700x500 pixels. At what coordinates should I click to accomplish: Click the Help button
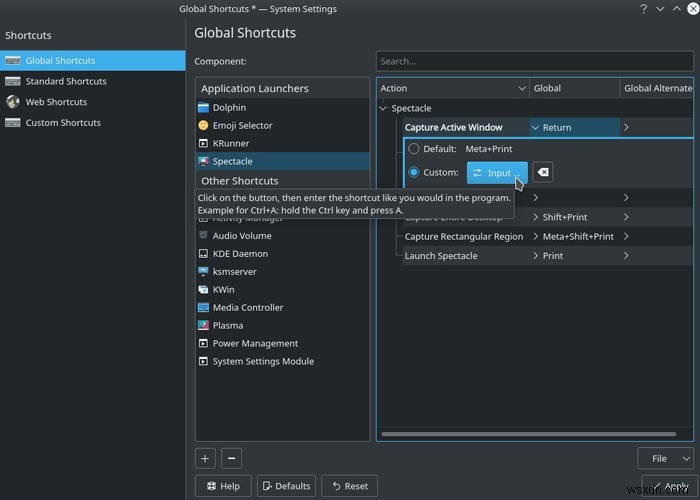223,486
